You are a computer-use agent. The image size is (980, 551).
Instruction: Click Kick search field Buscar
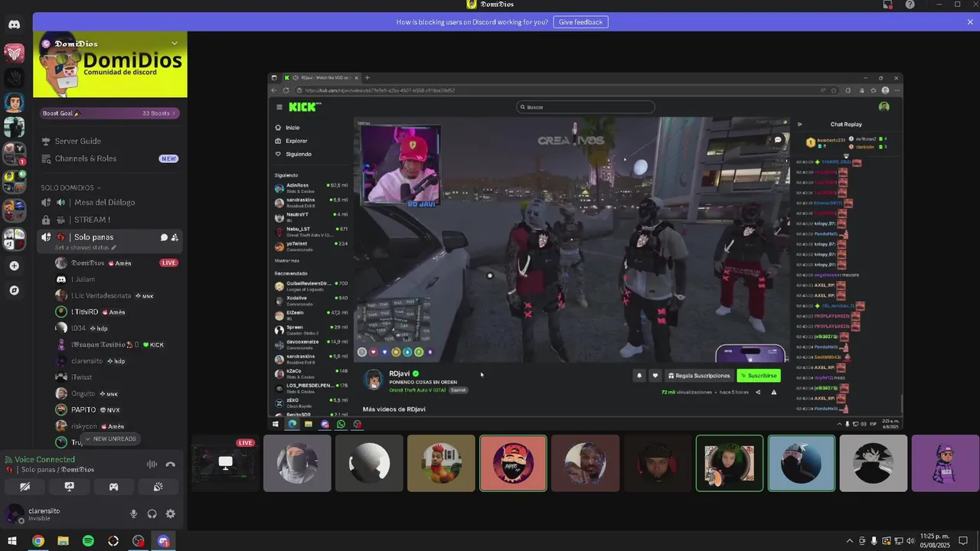click(586, 107)
